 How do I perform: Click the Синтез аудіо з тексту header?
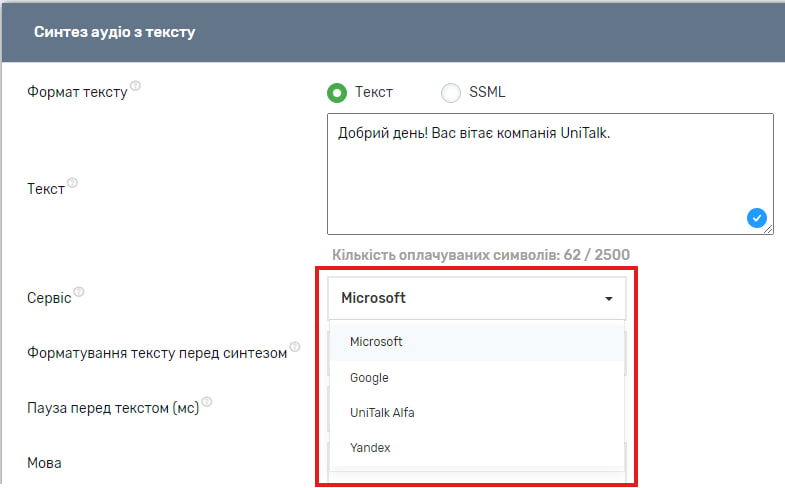114,32
